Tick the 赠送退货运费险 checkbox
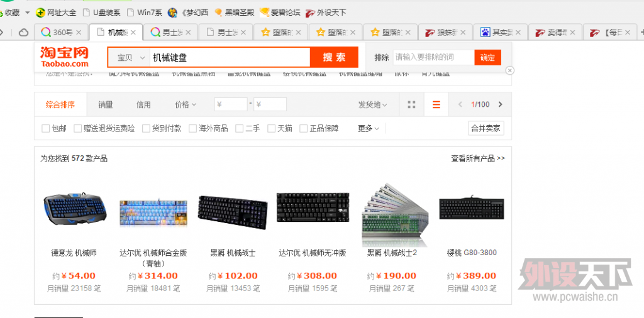 pos(77,128)
